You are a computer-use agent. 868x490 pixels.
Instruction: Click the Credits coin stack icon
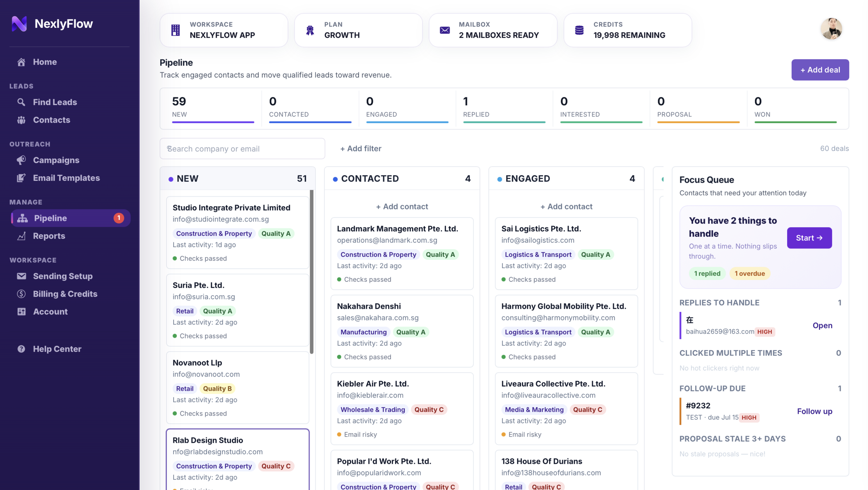click(x=579, y=30)
